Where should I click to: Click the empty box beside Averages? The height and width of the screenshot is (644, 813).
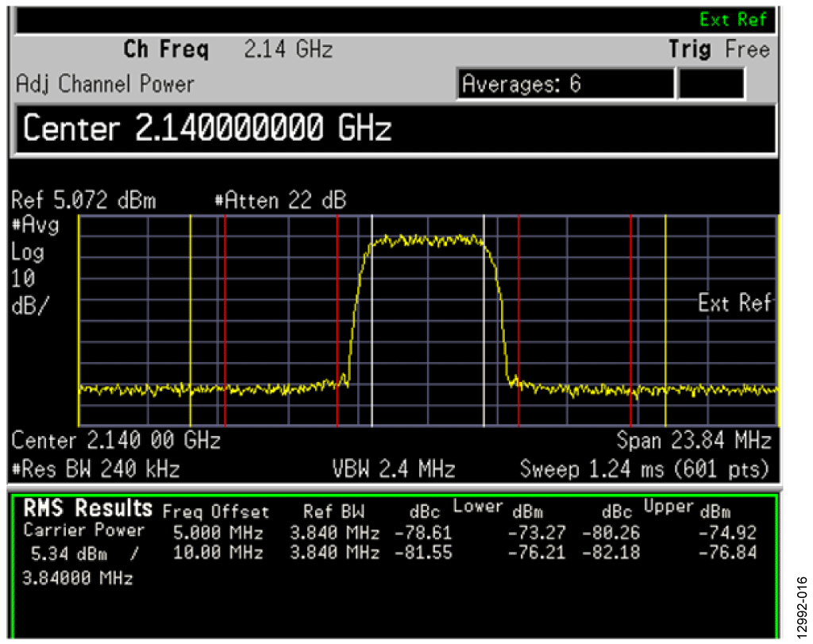(711, 83)
